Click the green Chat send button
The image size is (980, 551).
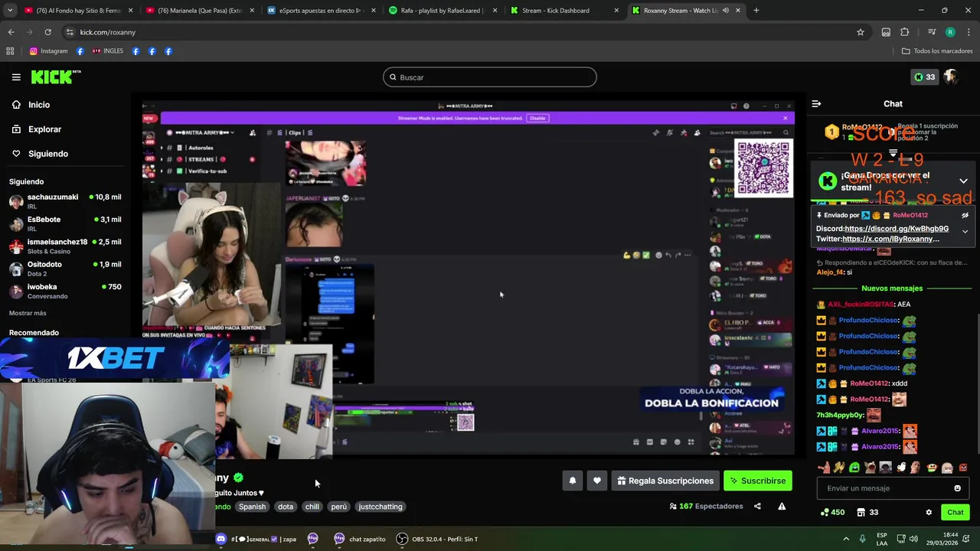tap(955, 512)
